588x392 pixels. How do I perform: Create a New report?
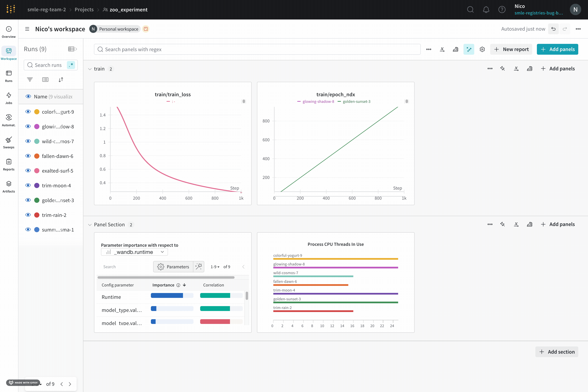511,49
